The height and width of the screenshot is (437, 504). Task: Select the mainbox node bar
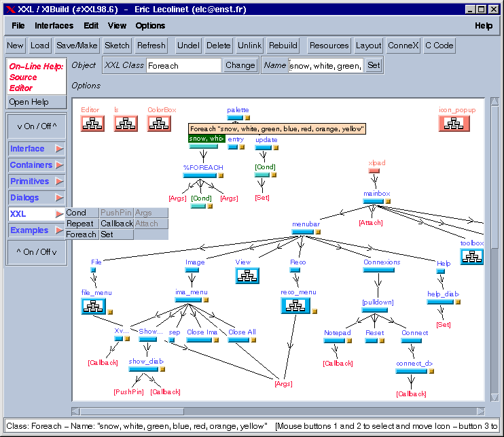point(374,201)
